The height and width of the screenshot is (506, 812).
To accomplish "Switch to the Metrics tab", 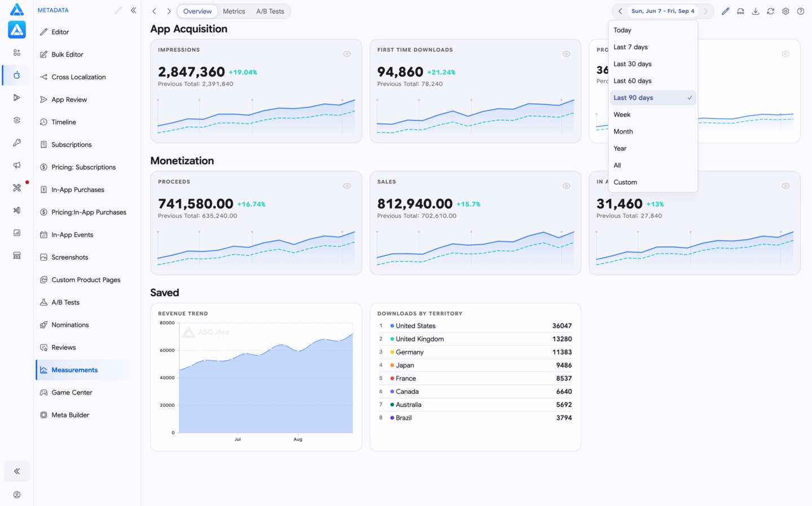I will click(x=234, y=11).
